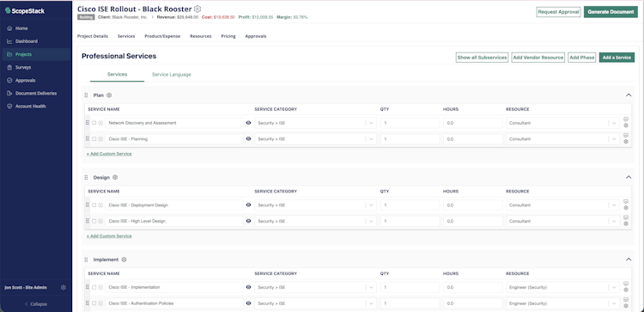Open comment icon for Cisco ISE - Authentication Policies row
The image size is (644, 312).
click(x=626, y=300)
